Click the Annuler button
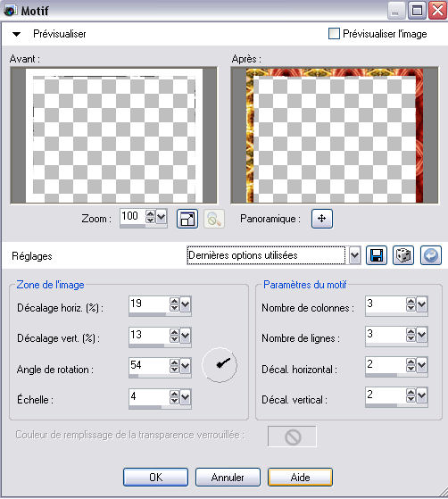This screenshot has height=499, width=448. (228, 477)
